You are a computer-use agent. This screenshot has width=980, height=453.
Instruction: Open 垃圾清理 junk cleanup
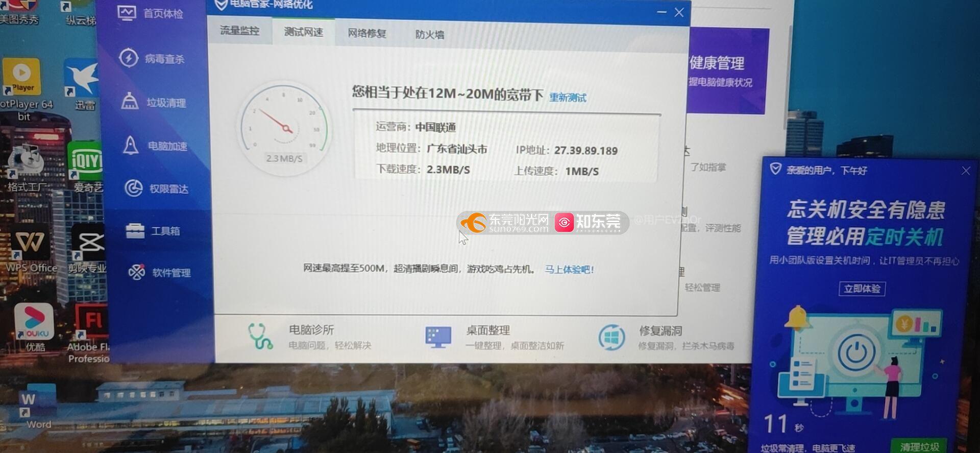click(153, 102)
